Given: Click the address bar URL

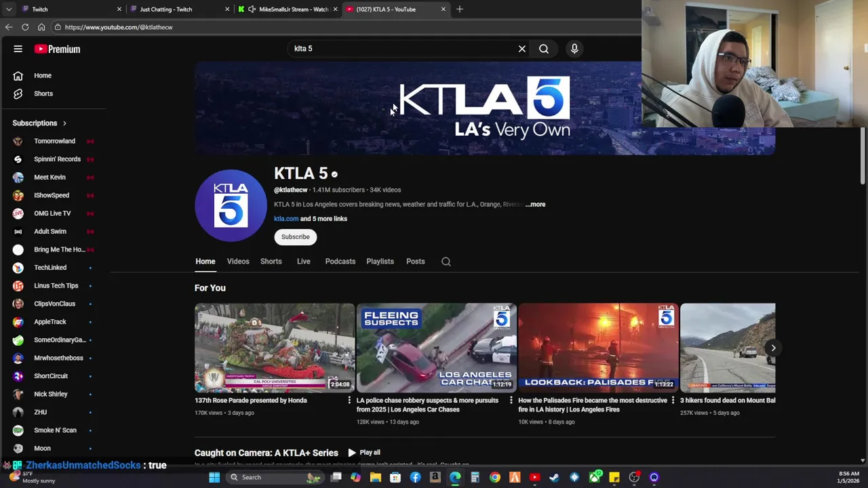Looking at the screenshot, I should (119, 27).
